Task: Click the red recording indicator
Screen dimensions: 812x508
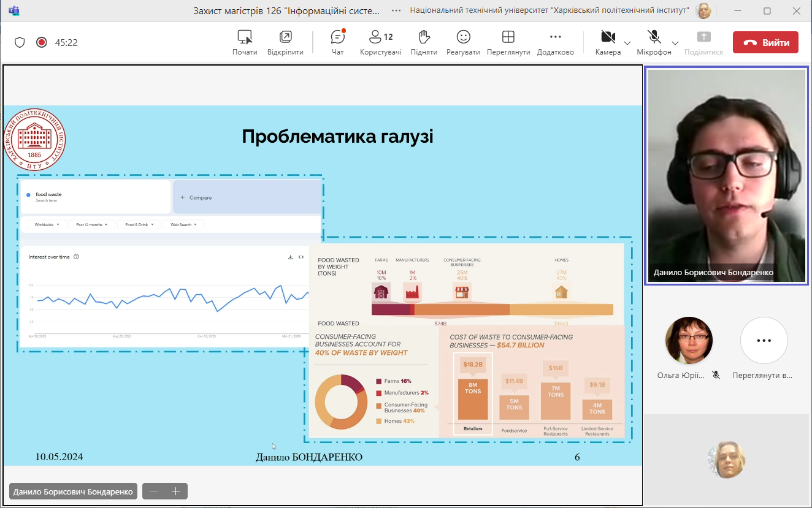Action: point(41,42)
